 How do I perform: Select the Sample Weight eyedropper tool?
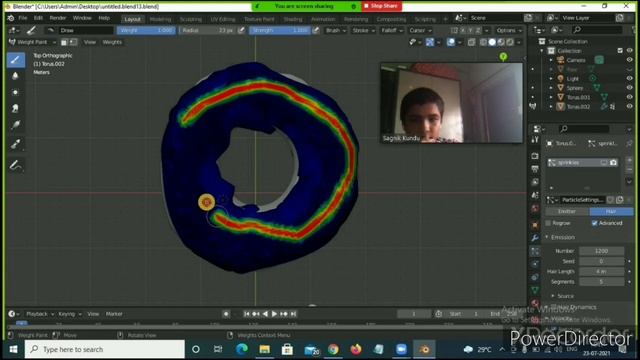[x=16, y=144]
